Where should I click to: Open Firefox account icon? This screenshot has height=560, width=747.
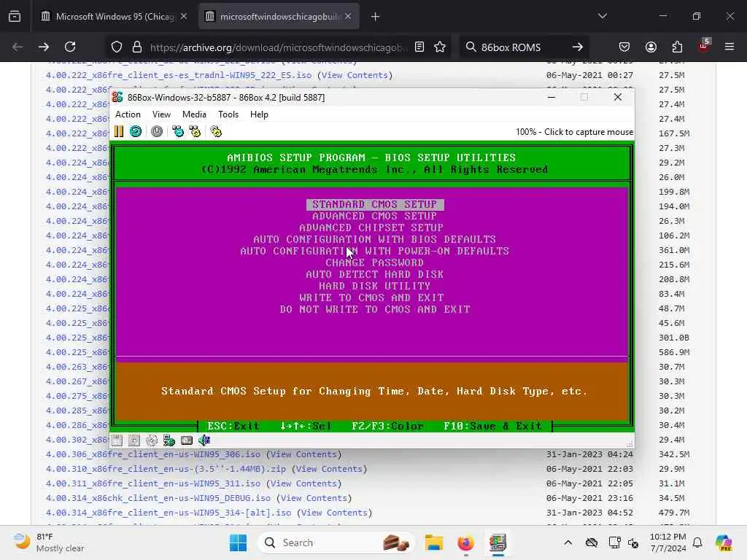tap(651, 47)
